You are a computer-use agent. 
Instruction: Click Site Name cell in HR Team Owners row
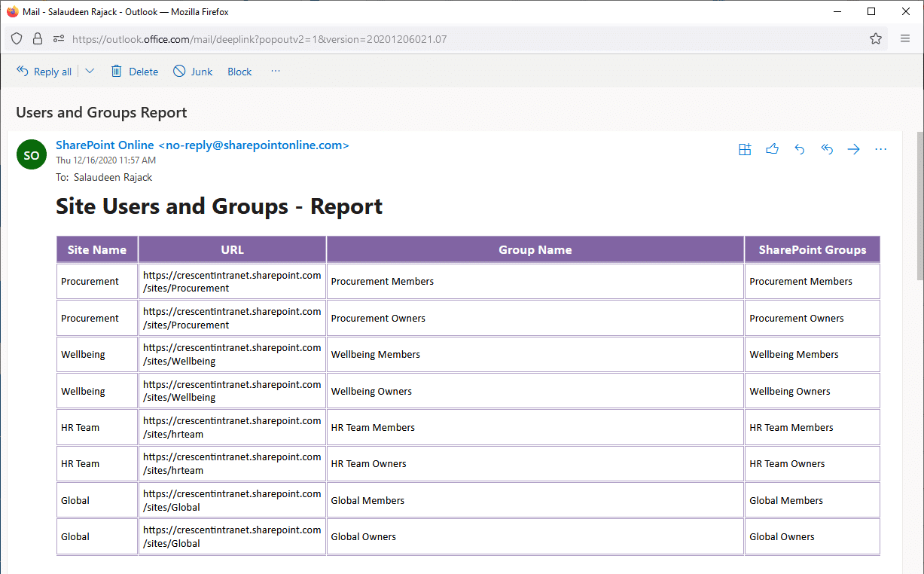(x=97, y=463)
